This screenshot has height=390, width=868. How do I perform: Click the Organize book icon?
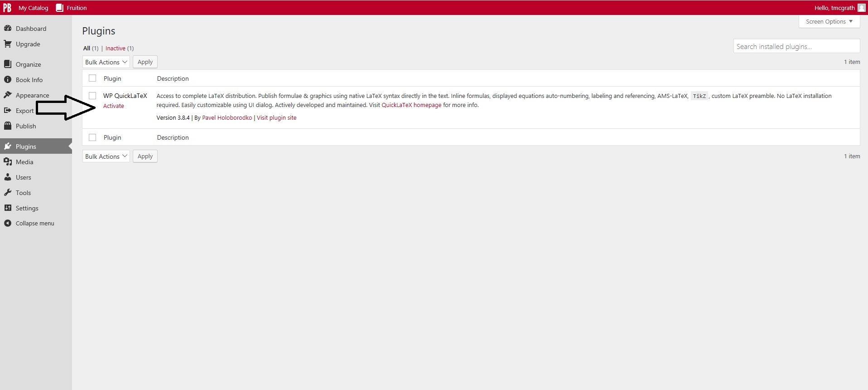click(8, 64)
